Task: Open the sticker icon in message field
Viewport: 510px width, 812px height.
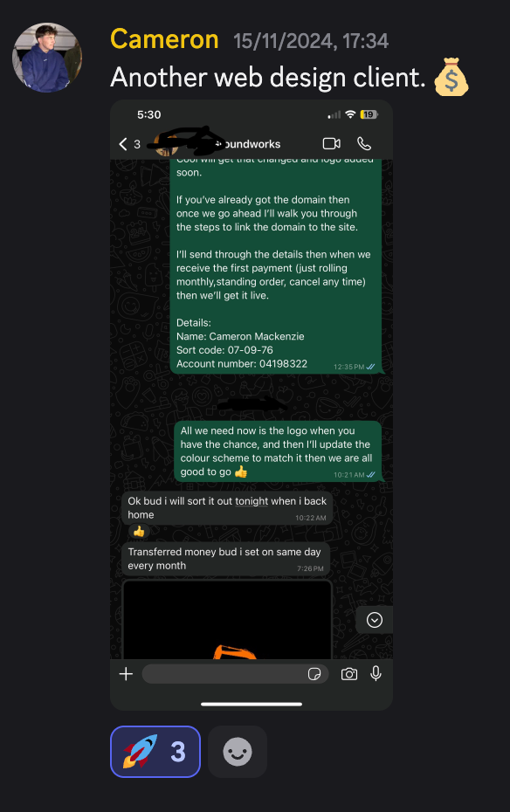Action: coord(314,674)
